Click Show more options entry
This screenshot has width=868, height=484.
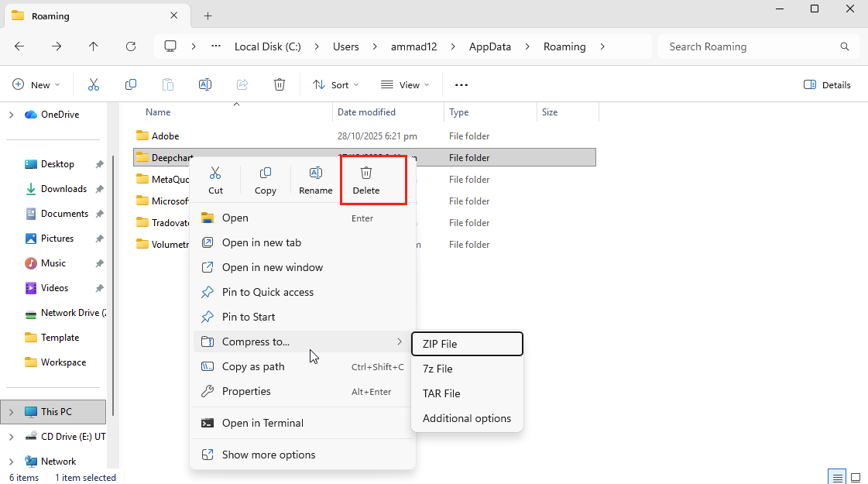pyautogui.click(x=269, y=455)
